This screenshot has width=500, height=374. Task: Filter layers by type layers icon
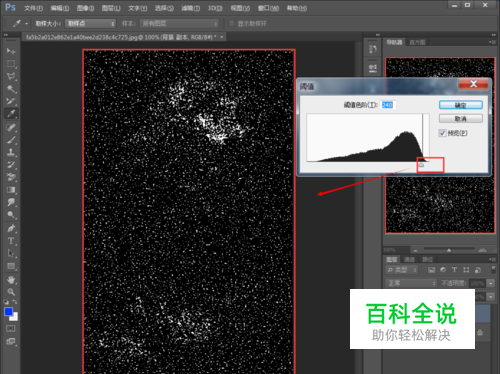coord(454,270)
